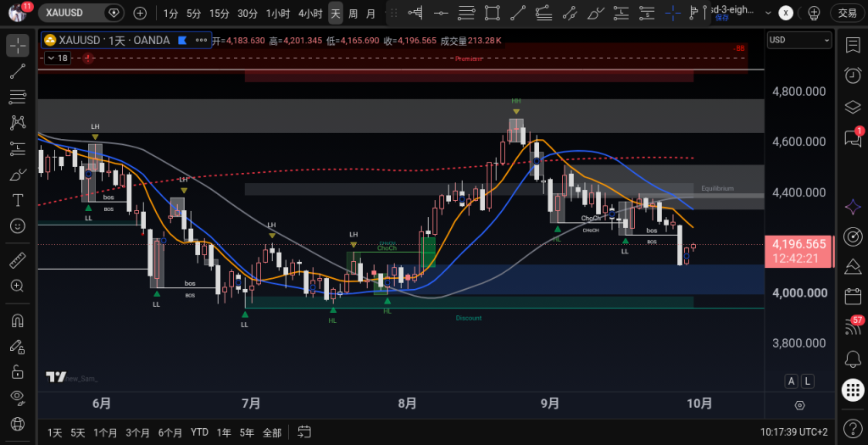Open the news feed icon with badge 57
This screenshot has width=868, height=445.
(x=853, y=327)
